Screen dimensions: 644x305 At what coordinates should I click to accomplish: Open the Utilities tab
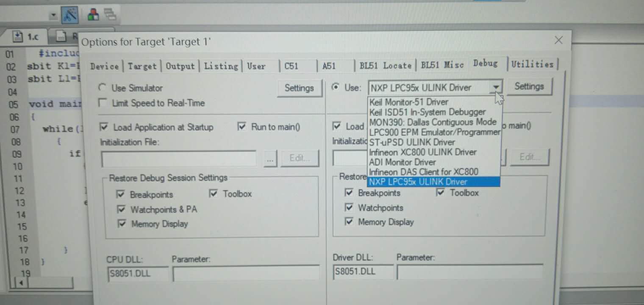click(533, 64)
